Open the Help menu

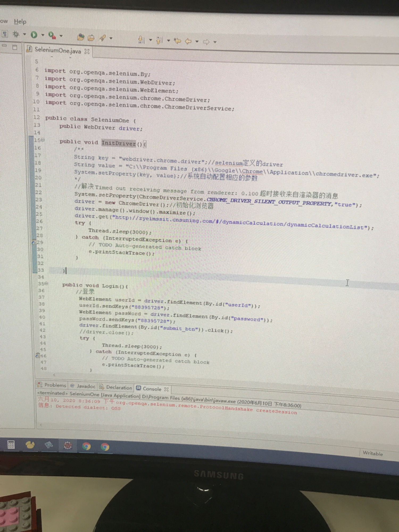click(20, 22)
